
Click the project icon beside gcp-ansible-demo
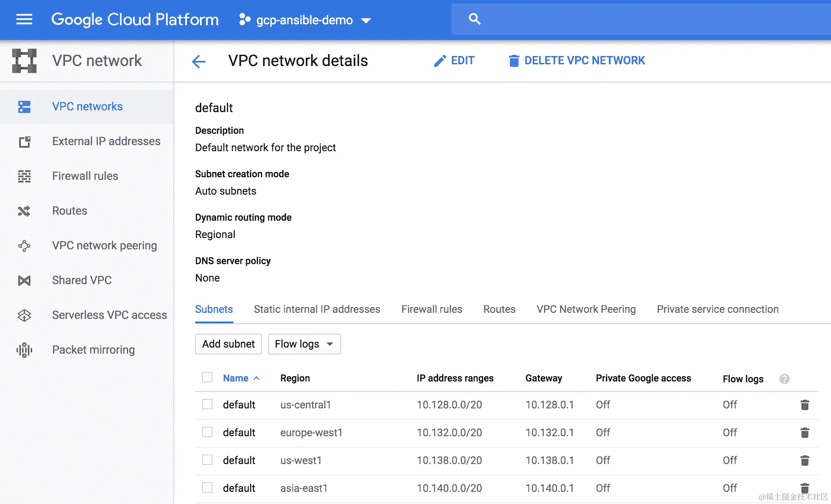(245, 20)
